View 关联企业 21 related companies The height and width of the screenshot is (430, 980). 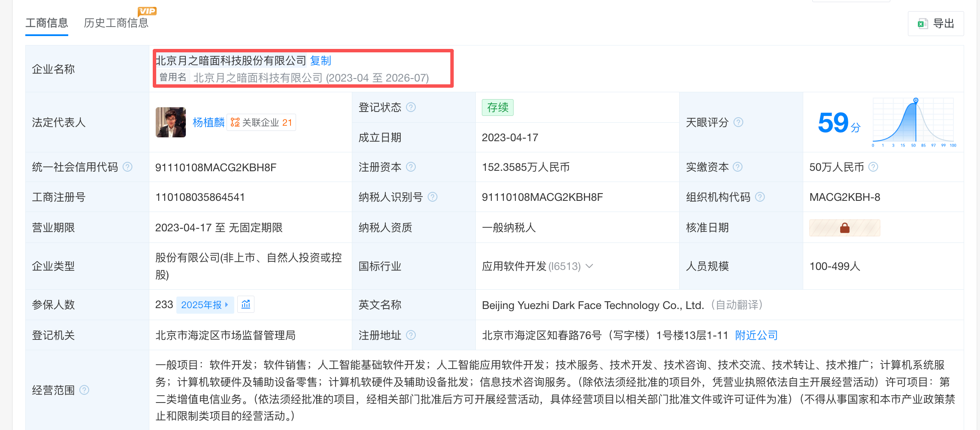point(261,123)
